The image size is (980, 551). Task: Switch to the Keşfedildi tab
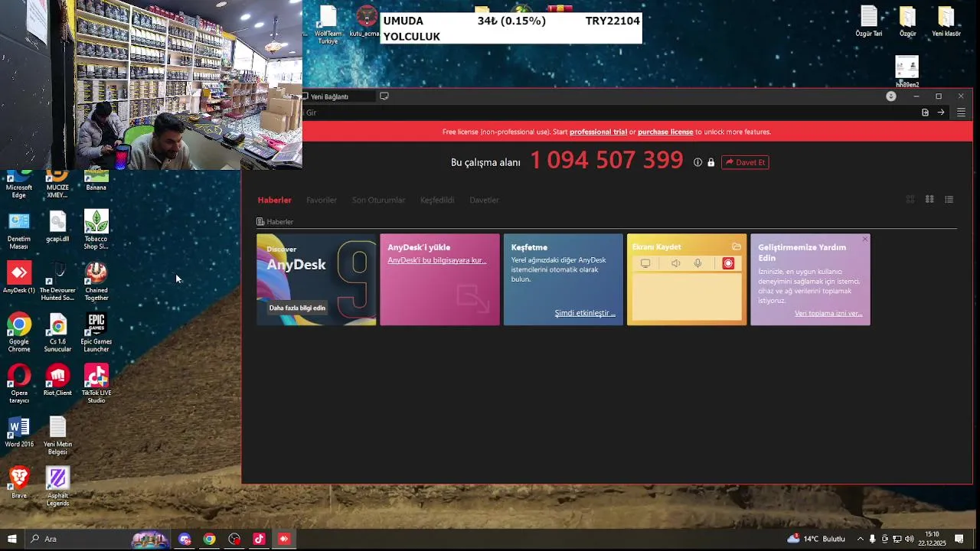(437, 200)
